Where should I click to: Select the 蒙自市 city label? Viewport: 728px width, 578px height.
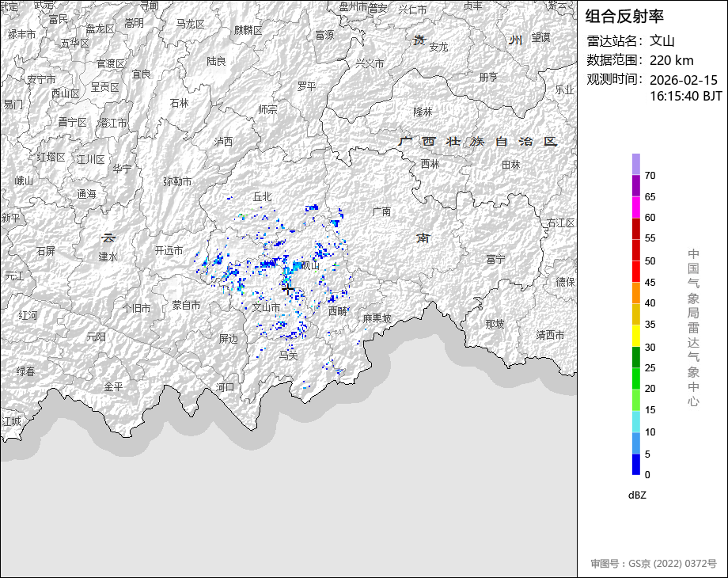coord(186,305)
